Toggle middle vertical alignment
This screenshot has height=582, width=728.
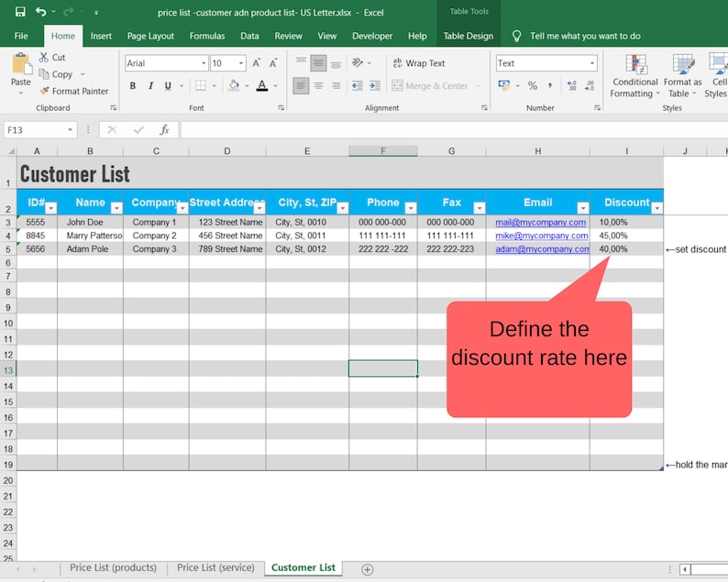[x=318, y=62]
